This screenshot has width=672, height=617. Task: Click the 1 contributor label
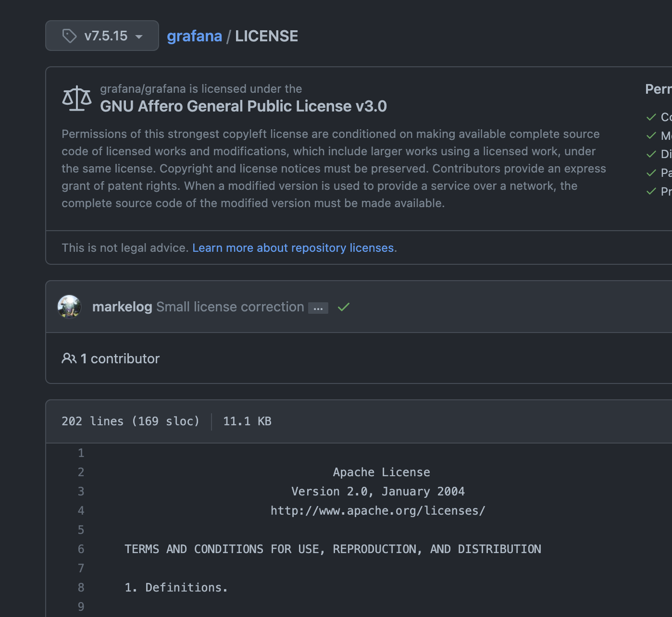pos(120,358)
